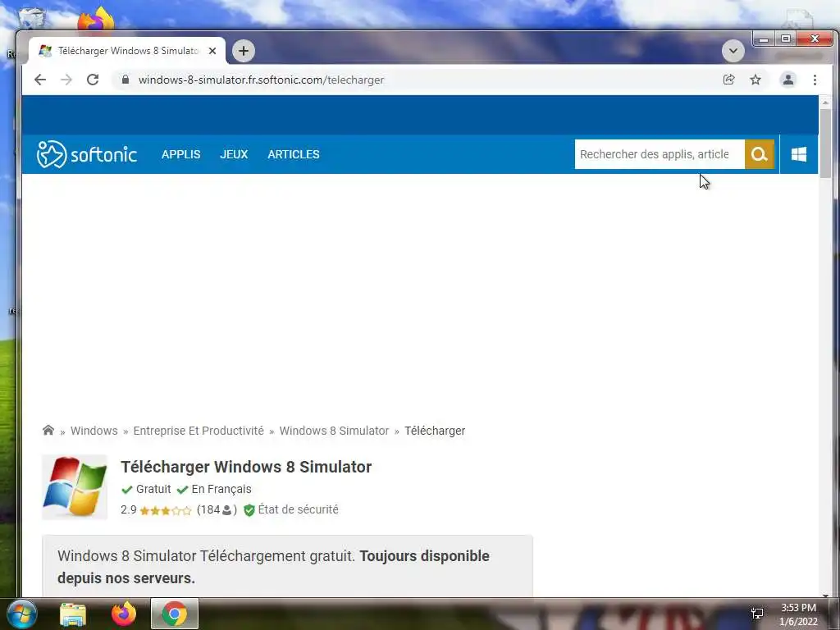The height and width of the screenshot is (630, 840).
Task: Click the Windows 8 Simulator app logo
Action: point(75,487)
